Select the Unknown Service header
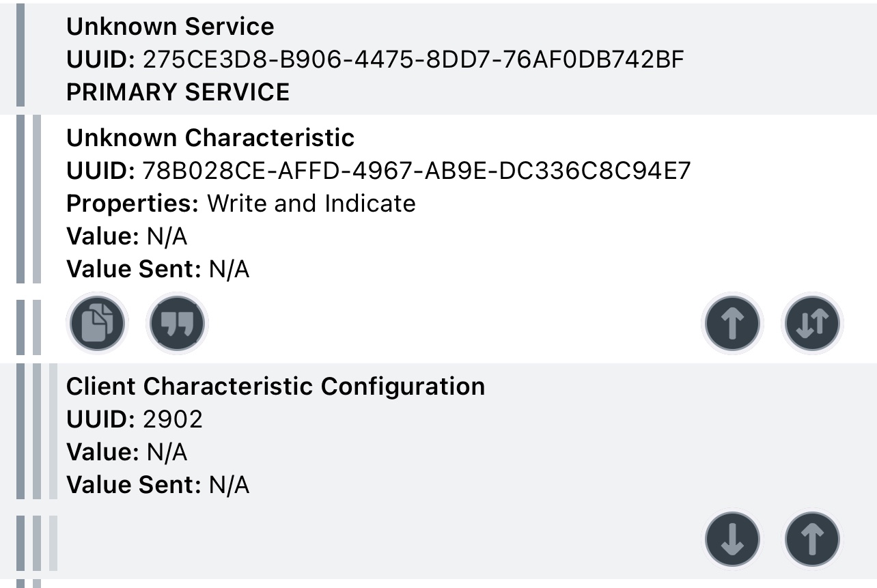877x588 pixels. point(170,27)
